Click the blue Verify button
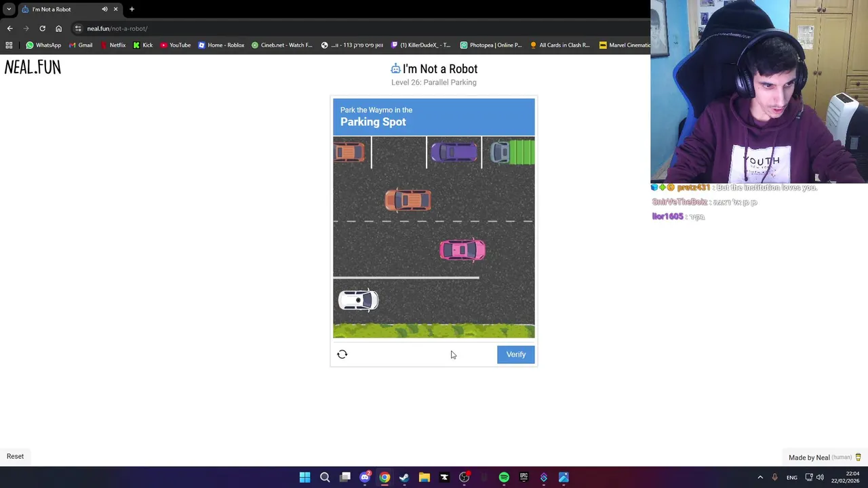The height and width of the screenshot is (488, 868). coord(516,354)
